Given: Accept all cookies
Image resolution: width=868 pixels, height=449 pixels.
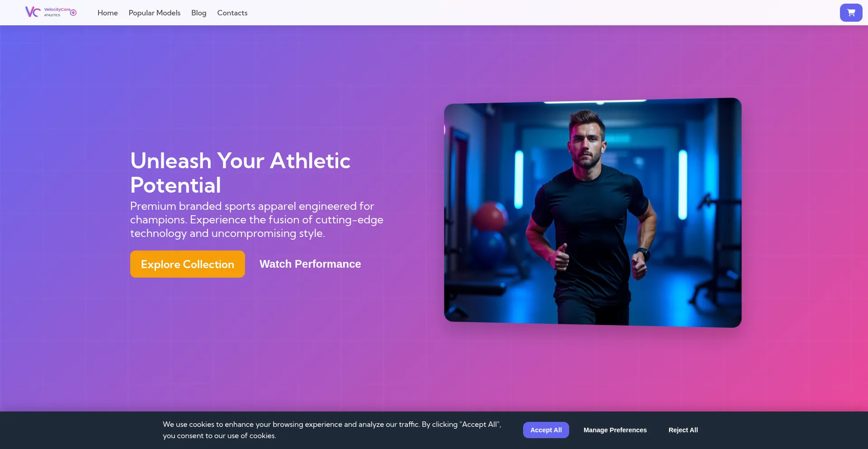Looking at the screenshot, I should click(546, 430).
